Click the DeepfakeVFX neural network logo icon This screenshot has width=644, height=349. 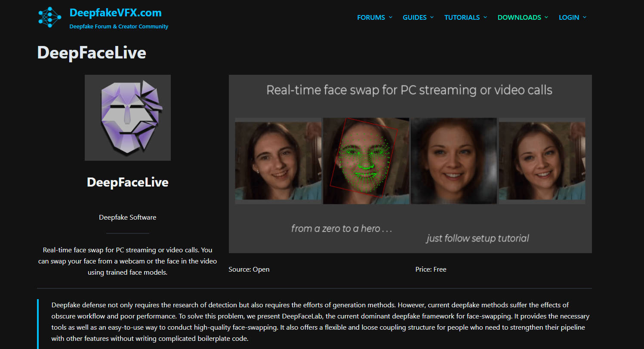(x=50, y=17)
